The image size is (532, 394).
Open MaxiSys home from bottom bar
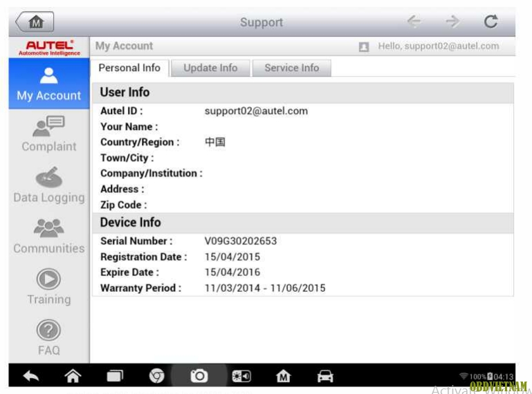click(x=283, y=376)
